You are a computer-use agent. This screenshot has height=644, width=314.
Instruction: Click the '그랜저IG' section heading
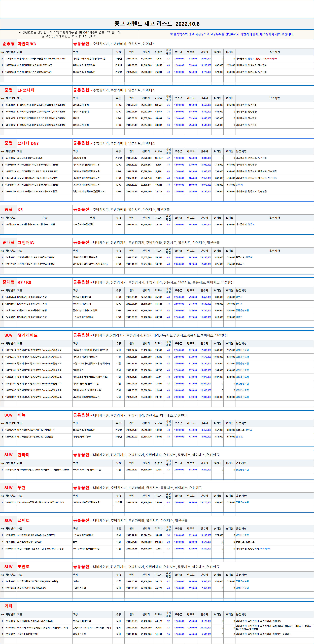pyautogui.click(x=26, y=243)
